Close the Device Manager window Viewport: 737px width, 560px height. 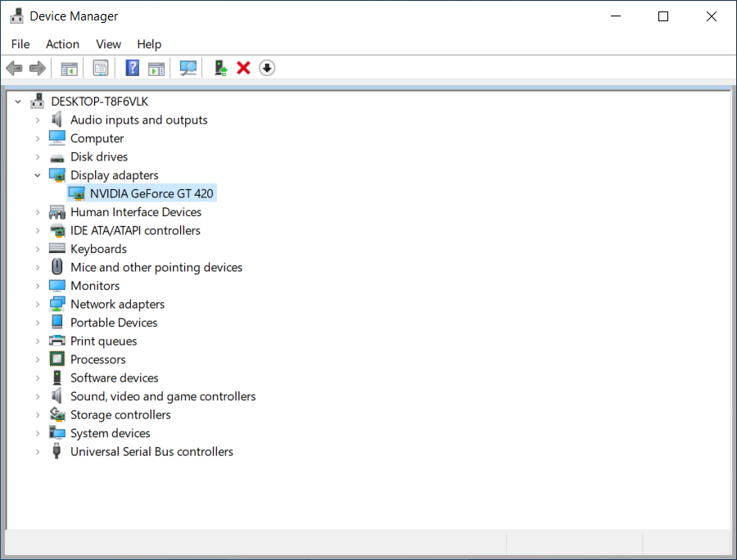(x=712, y=16)
